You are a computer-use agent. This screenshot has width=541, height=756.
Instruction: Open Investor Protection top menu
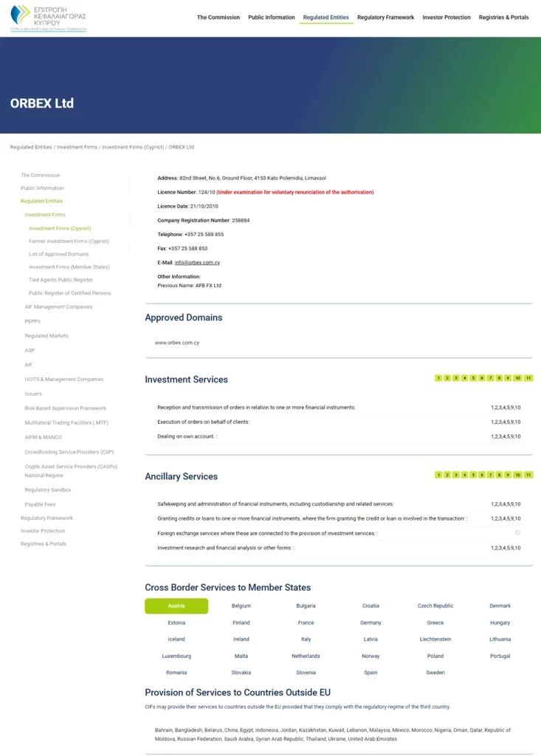[447, 18]
